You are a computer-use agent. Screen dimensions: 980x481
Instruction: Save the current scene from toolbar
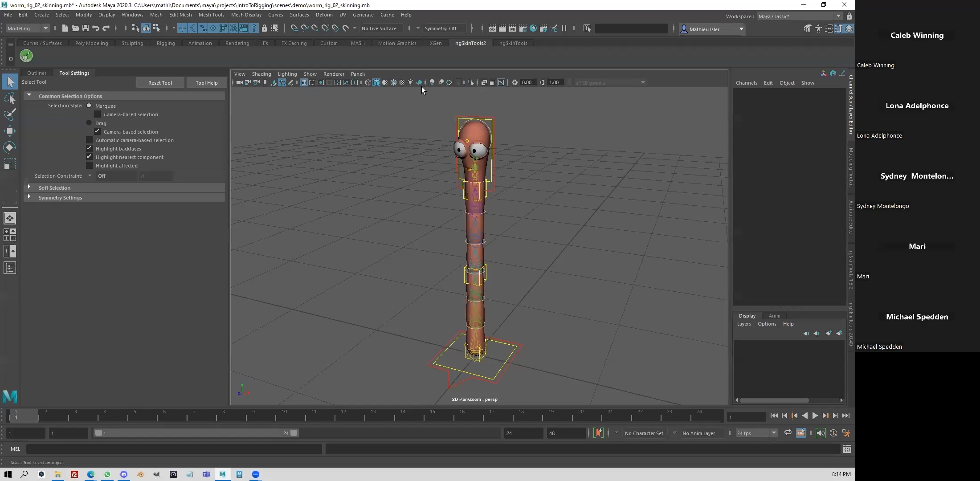86,29
